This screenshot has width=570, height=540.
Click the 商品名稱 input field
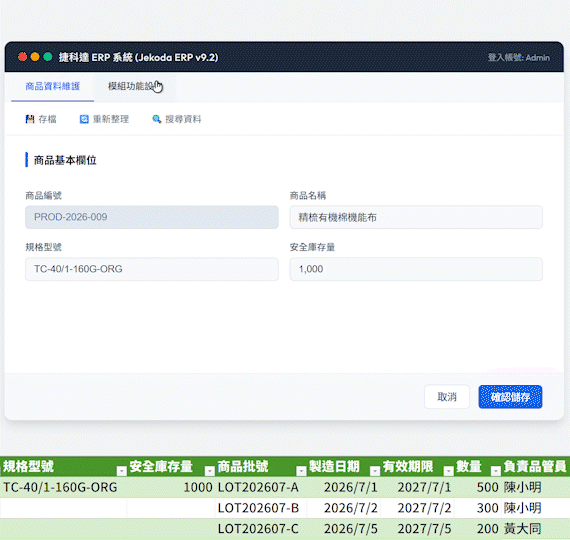pyautogui.click(x=416, y=217)
